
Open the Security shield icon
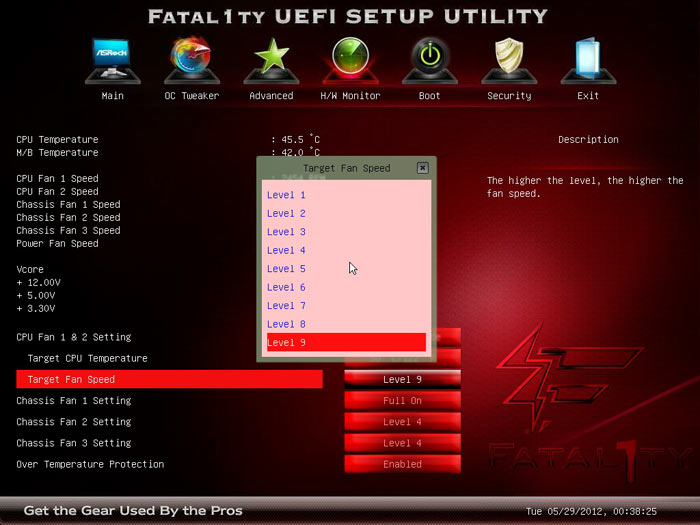click(509, 61)
